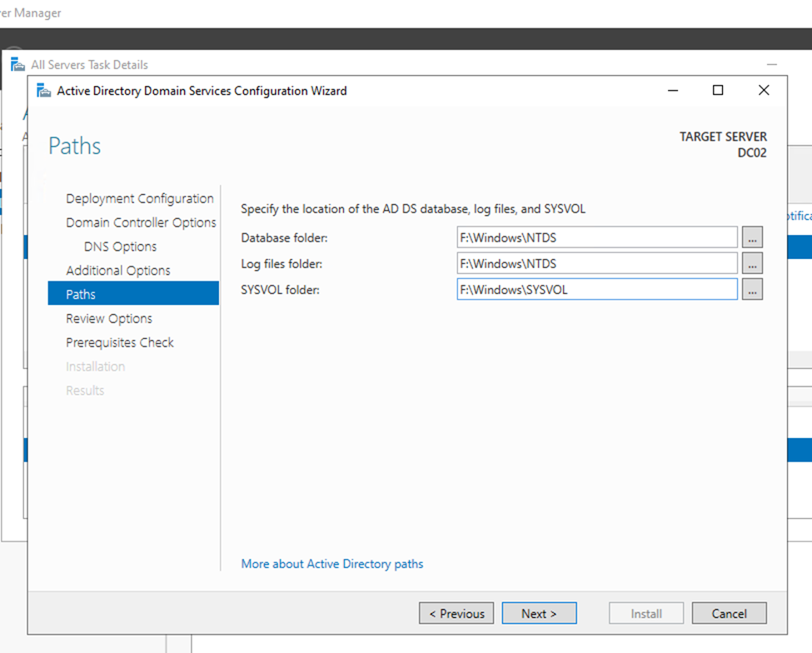Click the Server Manager title bar text
Image resolution: width=812 pixels, height=653 pixels.
pos(31,12)
